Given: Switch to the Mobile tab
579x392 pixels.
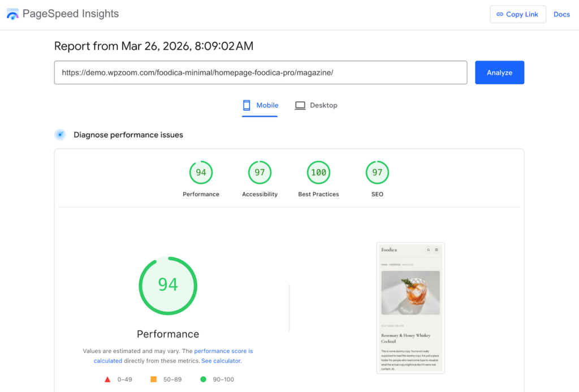Looking at the screenshot, I should click(260, 105).
